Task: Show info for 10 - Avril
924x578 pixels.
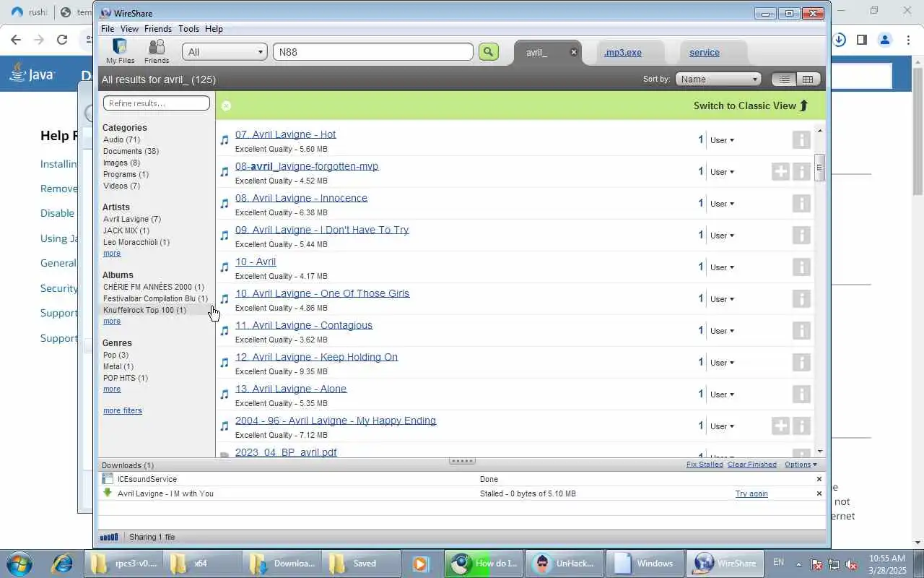Action: click(x=801, y=267)
